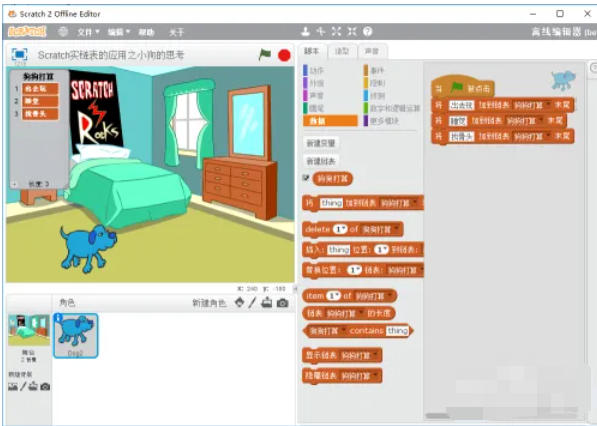
Task: Choose new sprite from library icon
Action: [x=239, y=303]
